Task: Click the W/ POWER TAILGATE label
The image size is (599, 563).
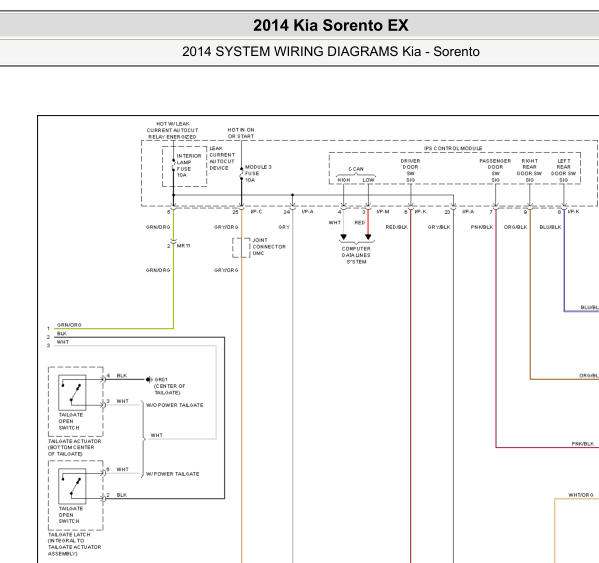Action: coord(173,474)
